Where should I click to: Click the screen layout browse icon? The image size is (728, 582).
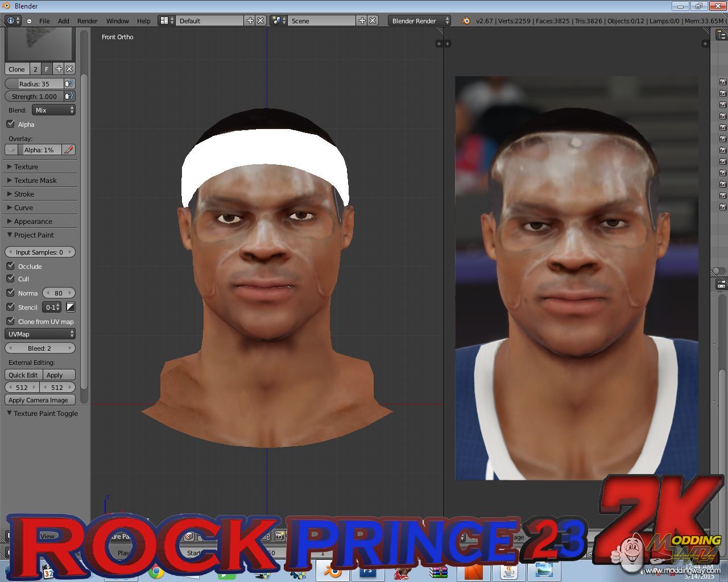[x=164, y=20]
